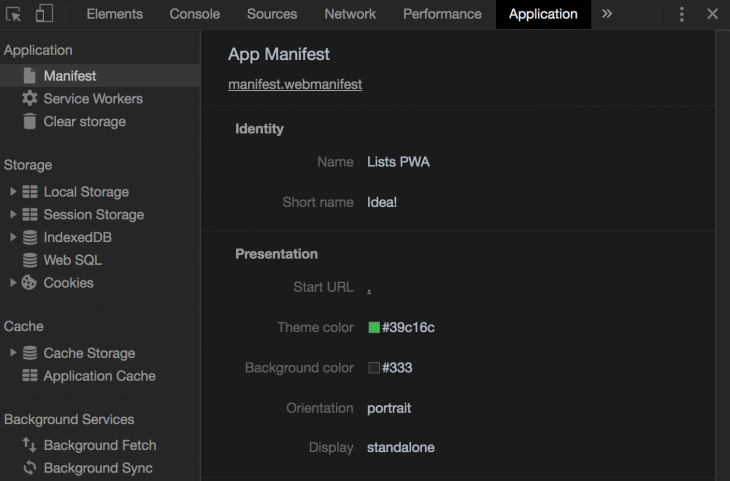Switch to the Console tab
Screen dimensions: 730x481
tap(195, 14)
